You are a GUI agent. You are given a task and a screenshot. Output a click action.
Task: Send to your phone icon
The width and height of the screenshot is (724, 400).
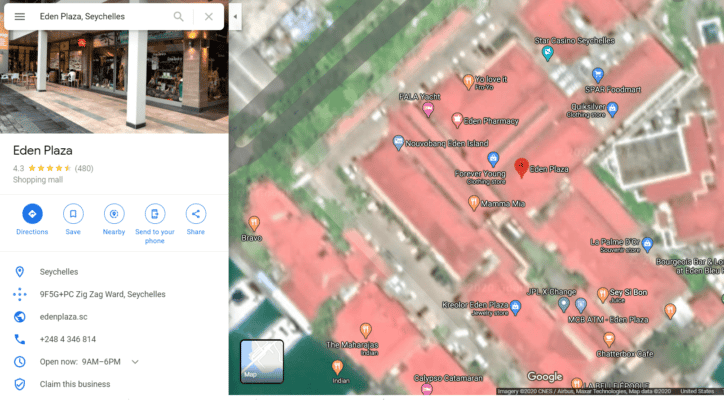[x=155, y=214]
